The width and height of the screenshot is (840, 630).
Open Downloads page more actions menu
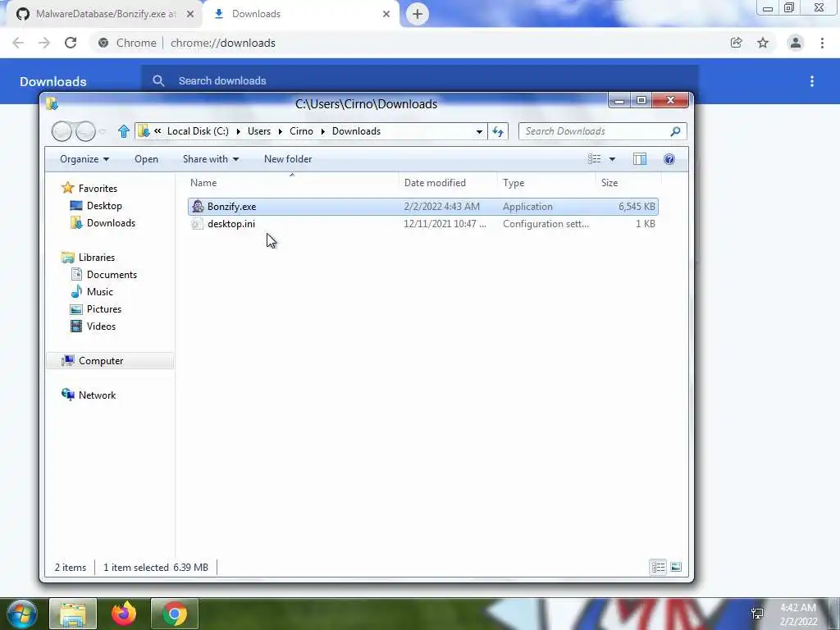click(812, 81)
